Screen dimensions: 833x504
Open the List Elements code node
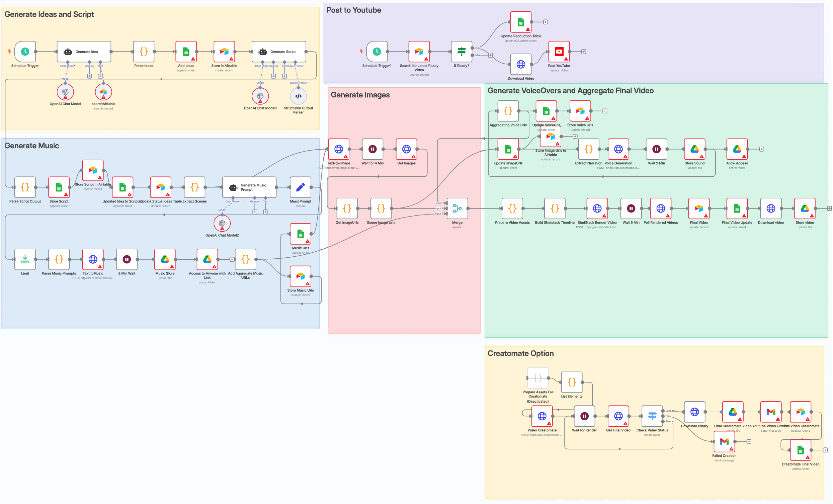tap(572, 382)
